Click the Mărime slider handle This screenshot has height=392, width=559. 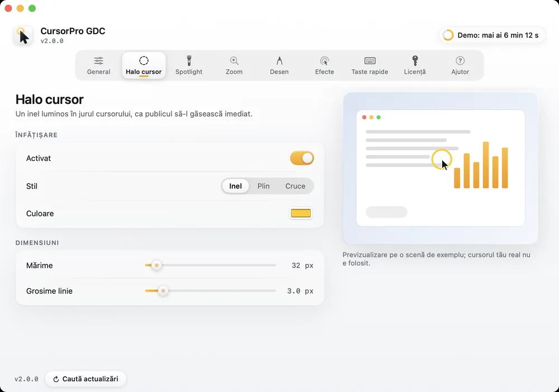point(156,265)
